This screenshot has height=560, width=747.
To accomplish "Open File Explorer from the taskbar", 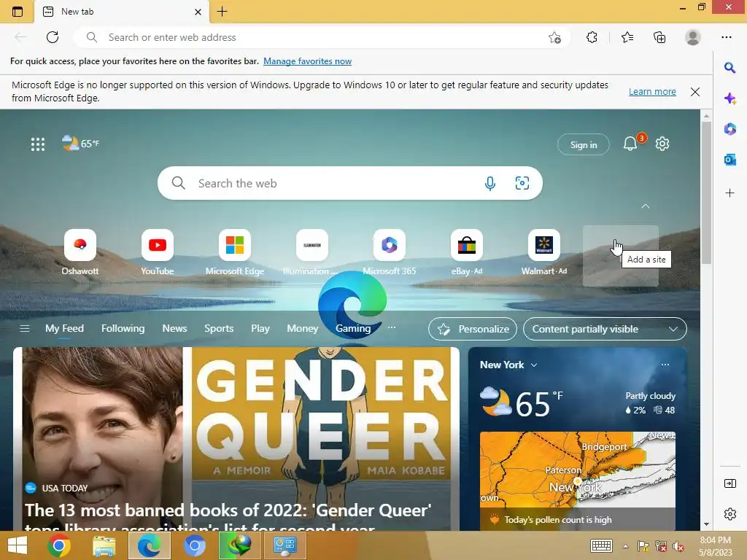I will 104,545.
